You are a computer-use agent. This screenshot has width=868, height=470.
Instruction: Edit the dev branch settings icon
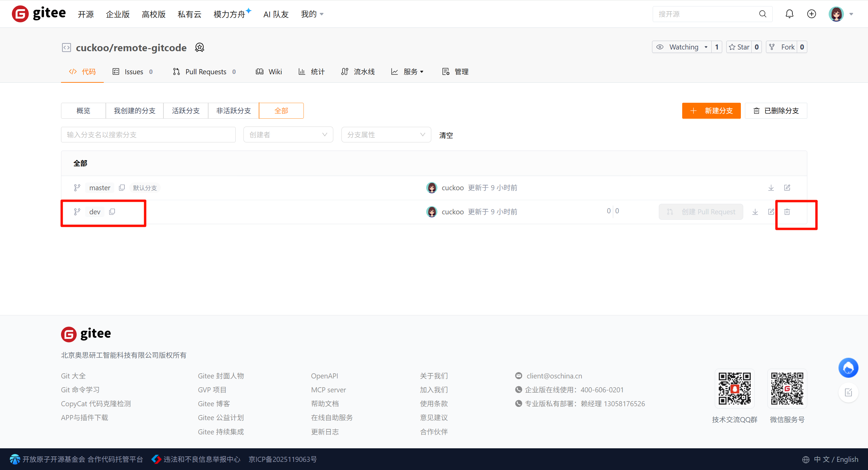[x=771, y=212]
